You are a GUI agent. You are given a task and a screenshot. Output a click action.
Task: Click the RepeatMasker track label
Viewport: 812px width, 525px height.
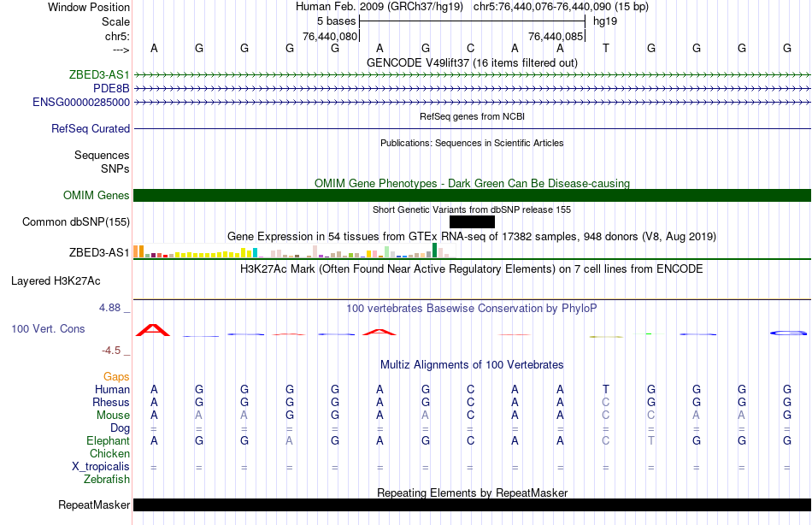tap(94, 504)
